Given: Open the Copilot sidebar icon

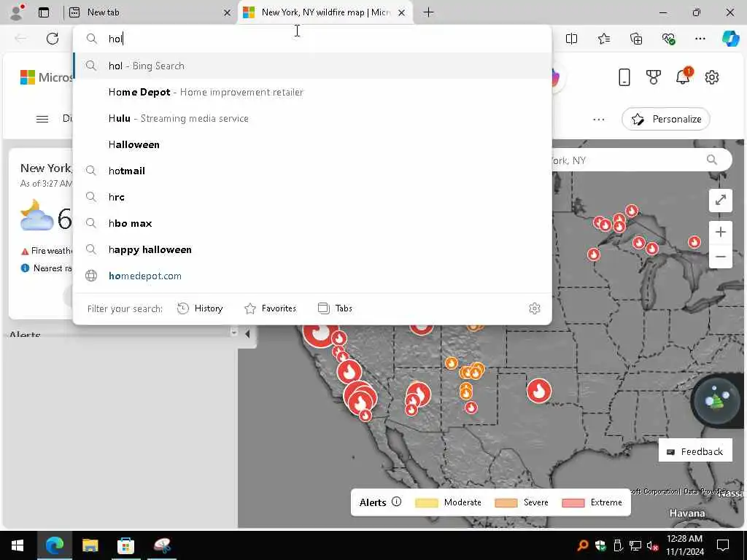Looking at the screenshot, I should (x=730, y=39).
